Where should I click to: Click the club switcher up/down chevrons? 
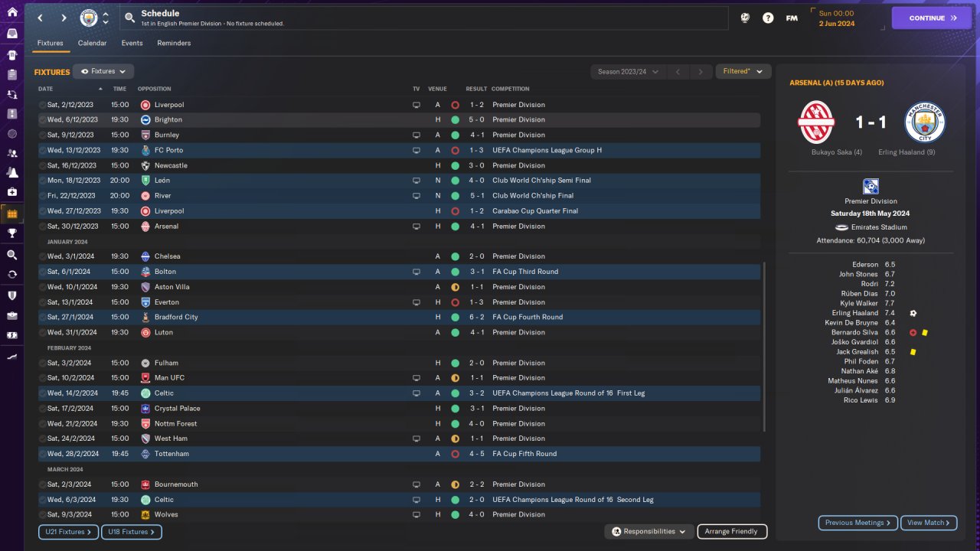(x=106, y=18)
